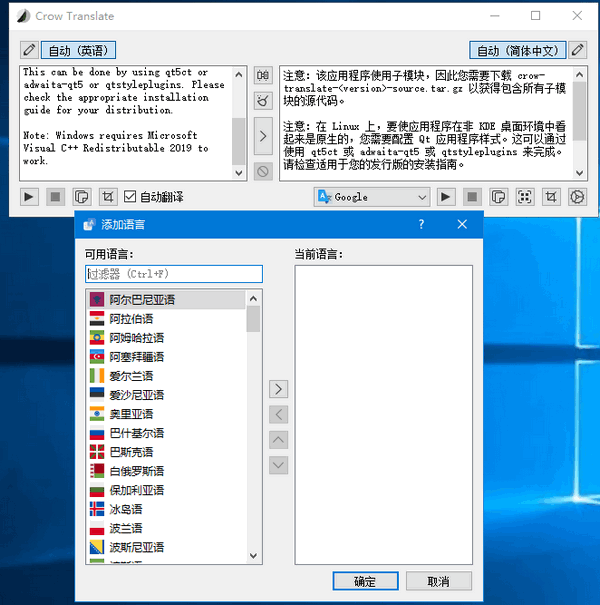Open the settings gear icon in Crow Translate

pyautogui.click(x=577, y=197)
